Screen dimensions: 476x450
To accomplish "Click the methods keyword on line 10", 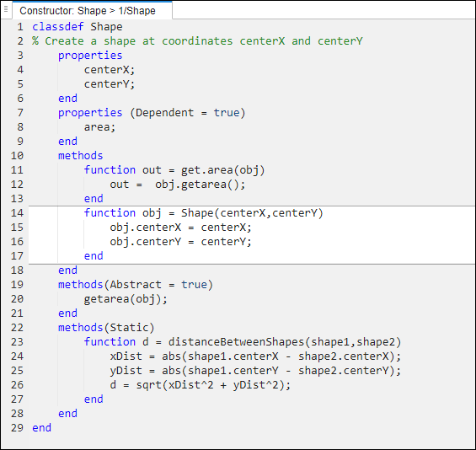I will 80,156.
